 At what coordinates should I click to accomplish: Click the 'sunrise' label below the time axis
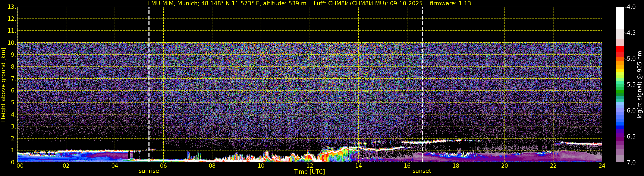(x=149, y=171)
